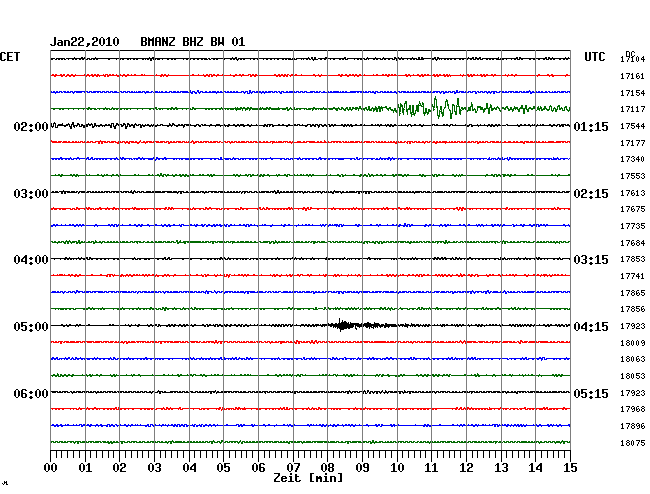Viewport: 650px width, 494px height.
Task: Click the amplitude value 17340
Action: coord(633,159)
